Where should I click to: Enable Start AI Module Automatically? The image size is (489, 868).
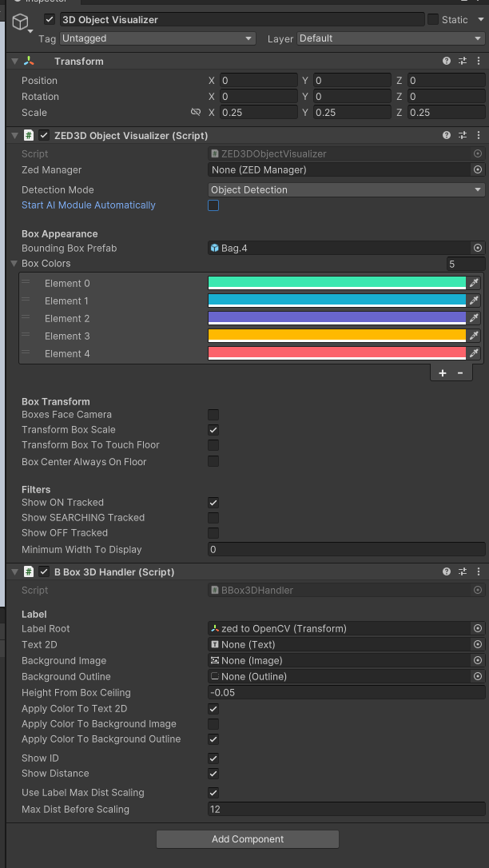pos(212,205)
